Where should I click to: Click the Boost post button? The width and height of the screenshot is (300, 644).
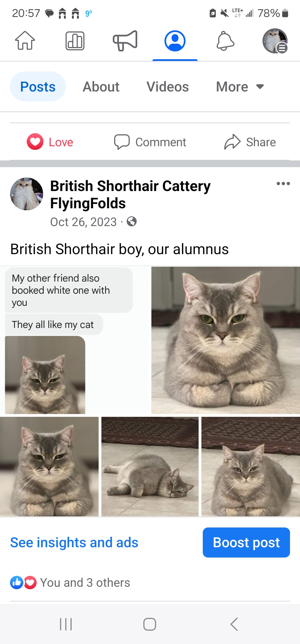[246, 543]
